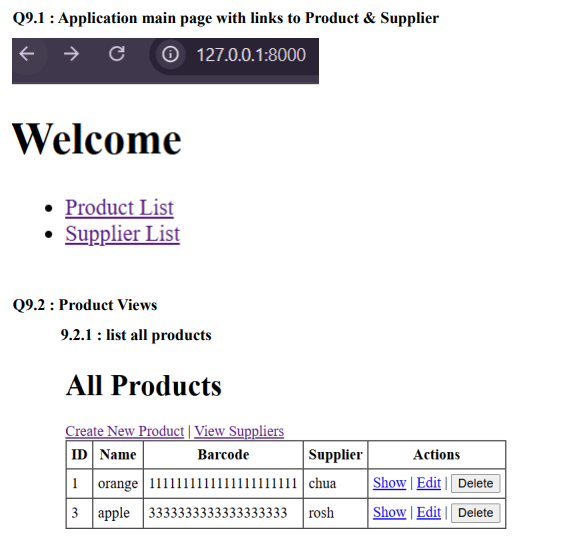Reload the page with refresh icon

pos(117,54)
